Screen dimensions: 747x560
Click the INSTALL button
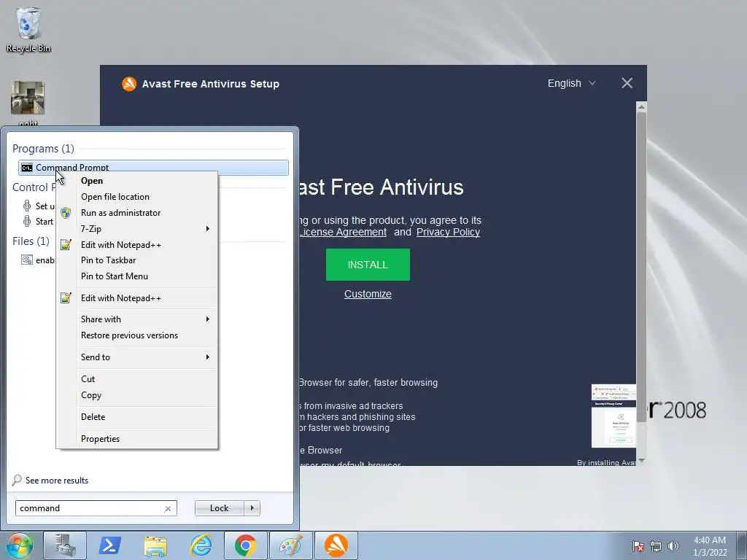click(368, 265)
